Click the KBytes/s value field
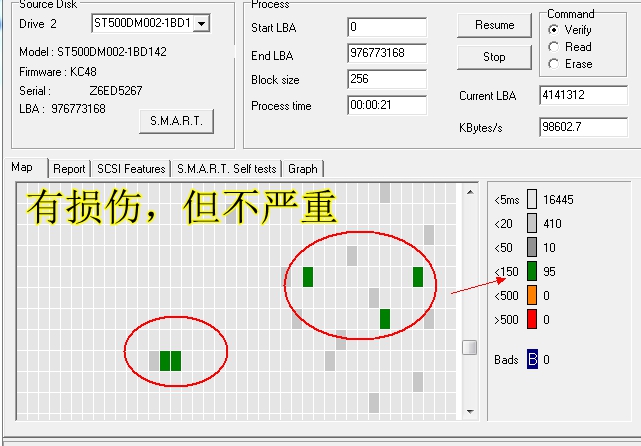The height and width of the screenshot is (446, 641). [x=583, y=127]
